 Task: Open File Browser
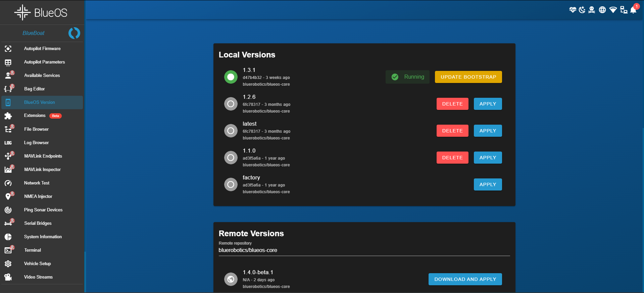click(x=42, y=129)
